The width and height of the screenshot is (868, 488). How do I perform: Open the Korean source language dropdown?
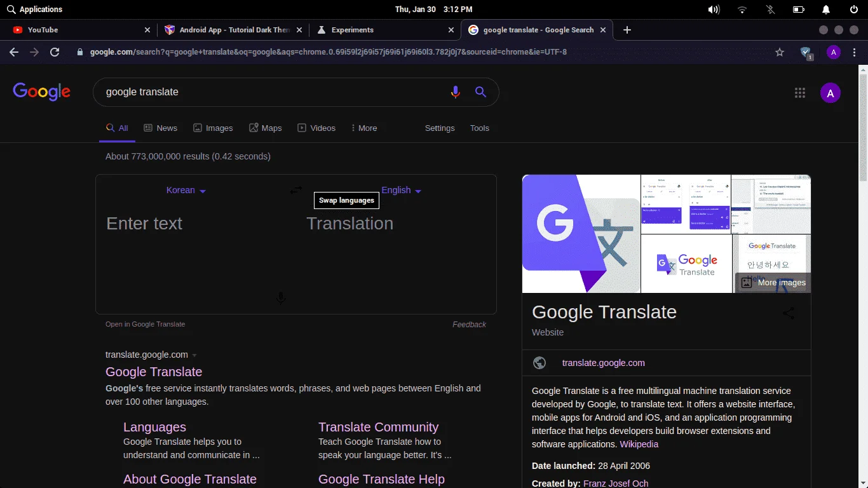click(186, 190)
